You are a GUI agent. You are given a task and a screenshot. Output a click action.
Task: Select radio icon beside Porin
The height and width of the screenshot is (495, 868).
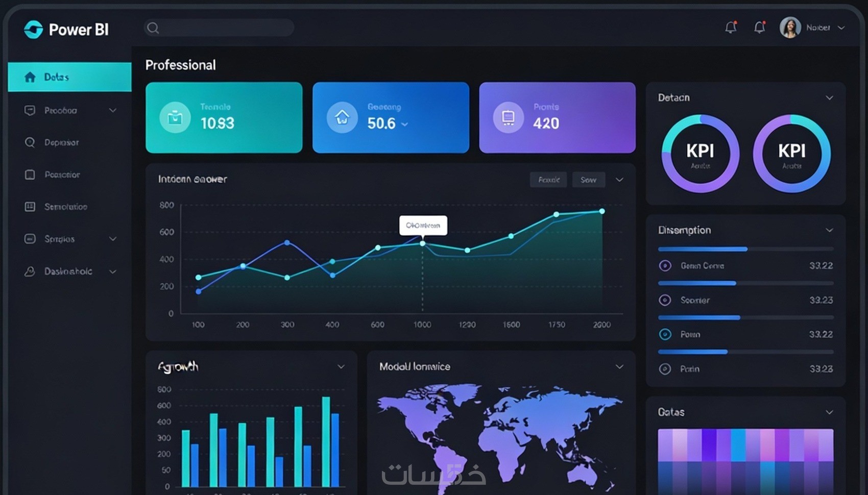pos(665,369)
